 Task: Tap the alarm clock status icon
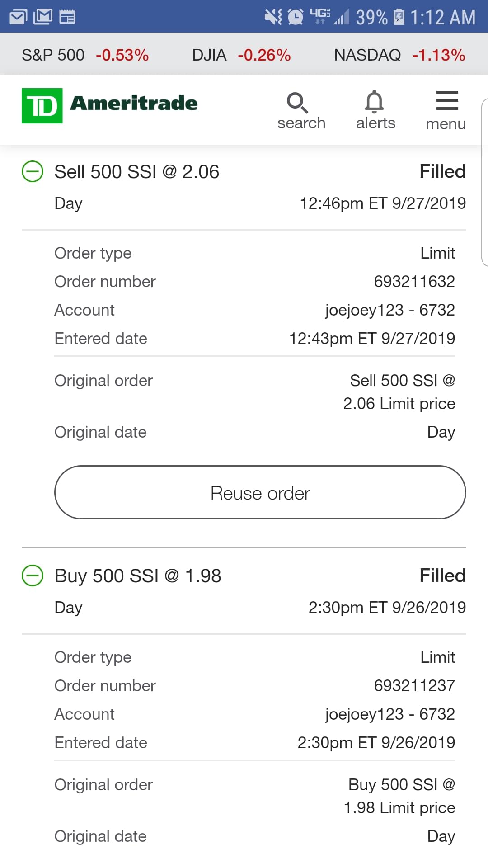click(296, 17)
